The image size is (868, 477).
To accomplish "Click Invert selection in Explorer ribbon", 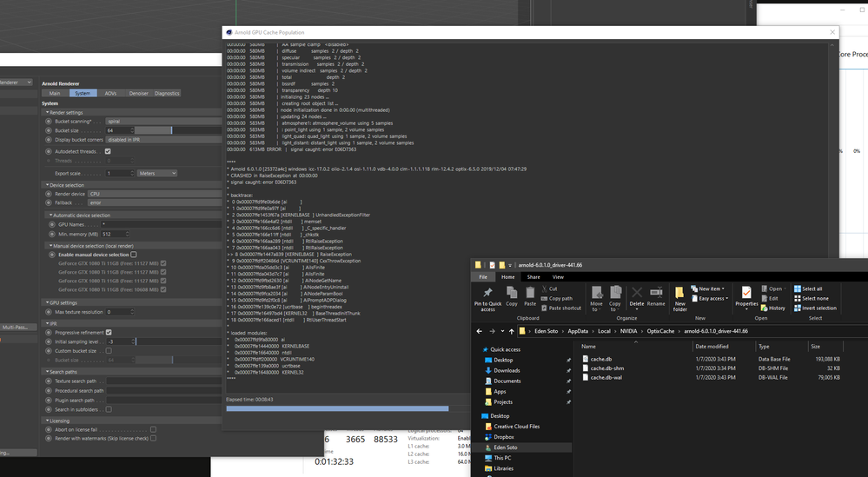I will (815, 308).
